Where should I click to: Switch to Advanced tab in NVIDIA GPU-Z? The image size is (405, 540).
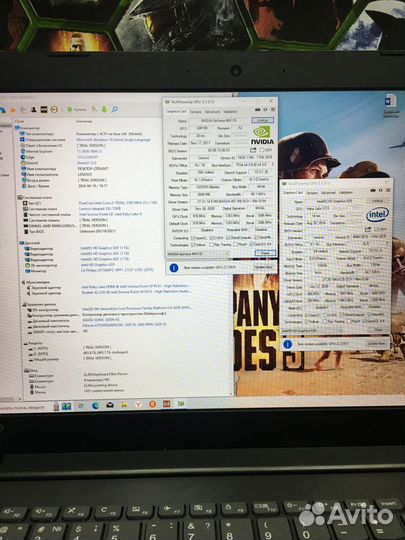(212, 112)
